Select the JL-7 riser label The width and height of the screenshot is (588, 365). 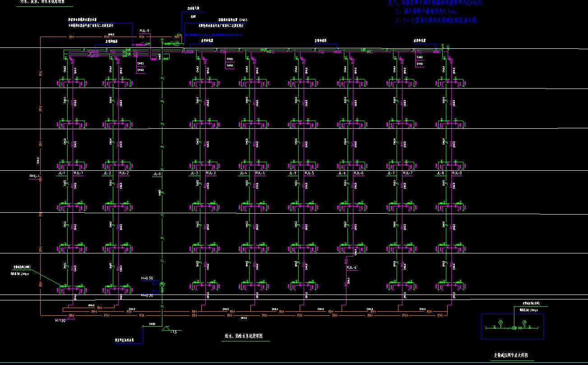(391, 173)
